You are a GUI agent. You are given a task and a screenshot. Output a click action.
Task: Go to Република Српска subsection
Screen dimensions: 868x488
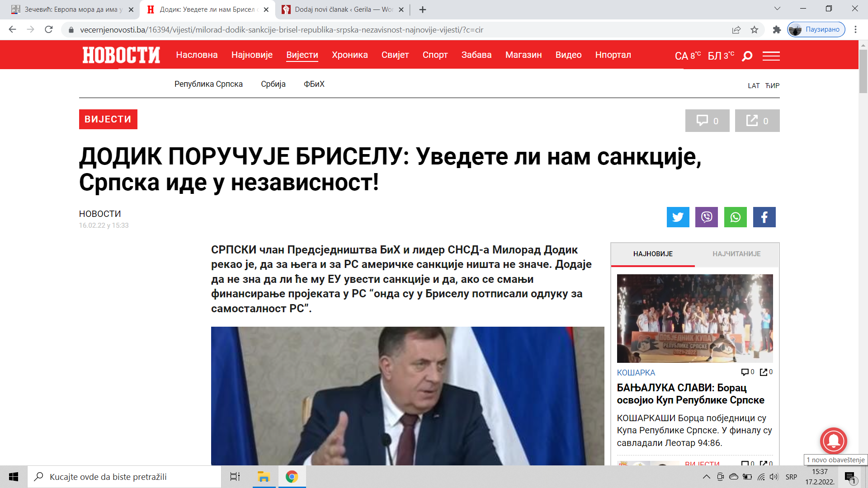pos(208,84)
